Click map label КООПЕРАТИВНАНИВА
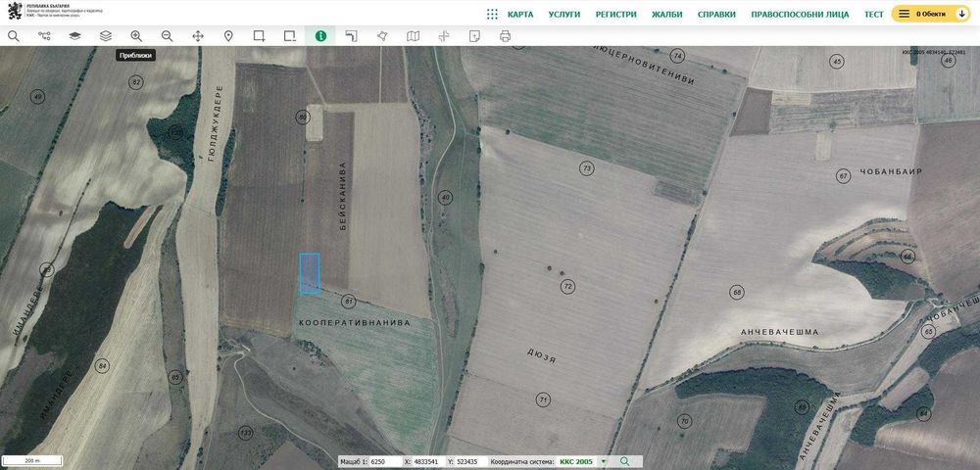The height and width of the screenshot is (470, 980). coord(355,323)
